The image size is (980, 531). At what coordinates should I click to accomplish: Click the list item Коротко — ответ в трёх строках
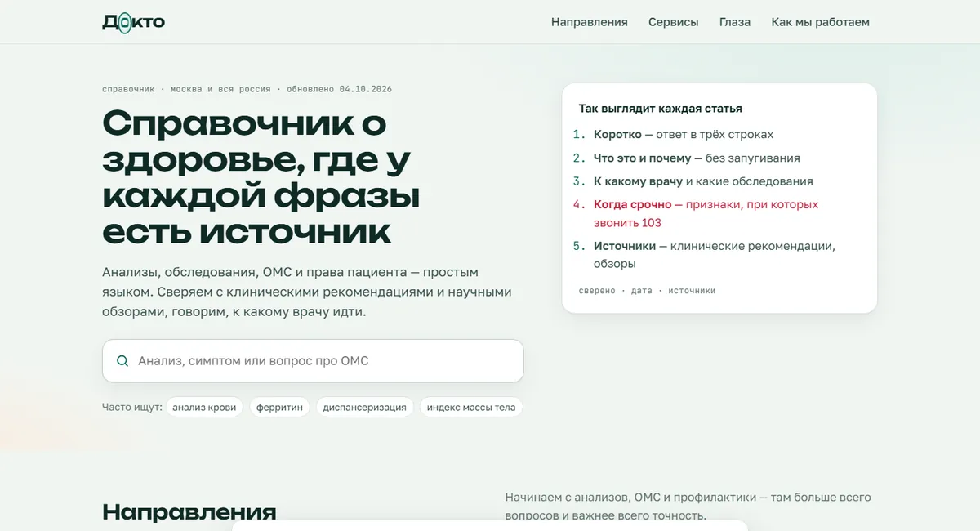coord(684,135)
